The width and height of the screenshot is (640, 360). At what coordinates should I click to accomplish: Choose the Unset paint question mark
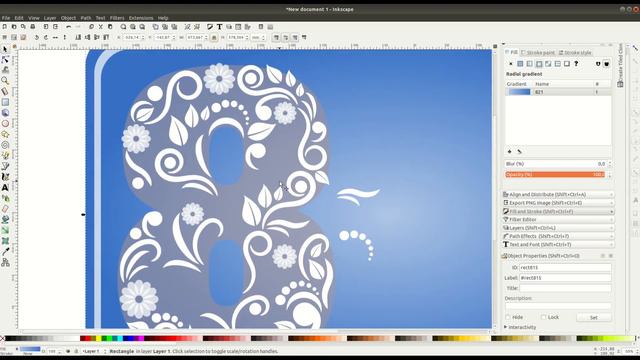576,64
